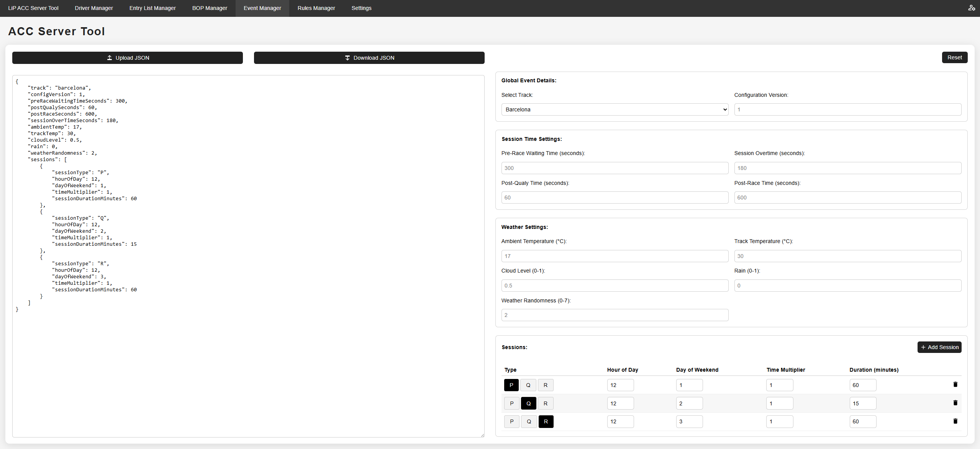Image resolution: width=980 pixels, height=449 pixels.
Task: Edit Hour of Day for race session
Action: [620, 421]
